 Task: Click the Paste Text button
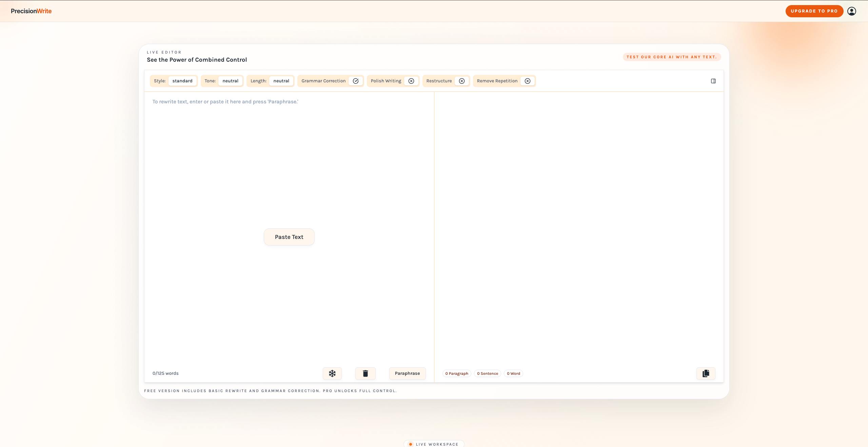click(x=289, y=237)
